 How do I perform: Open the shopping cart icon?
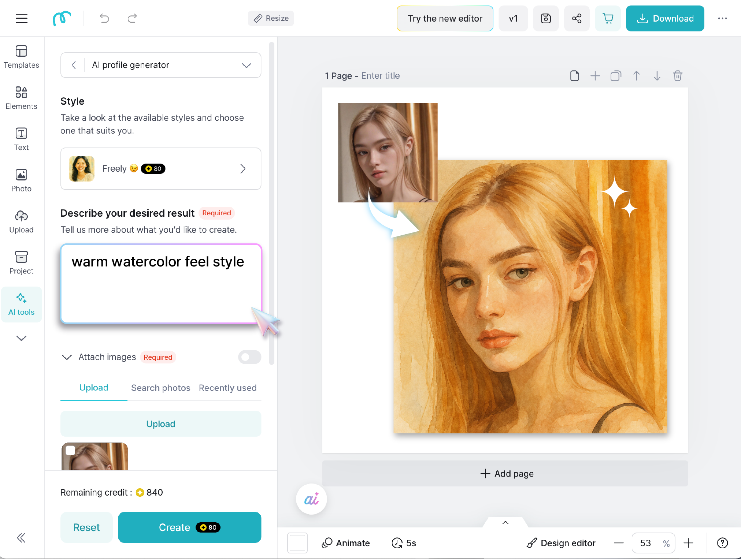click(x=608, y=18)
